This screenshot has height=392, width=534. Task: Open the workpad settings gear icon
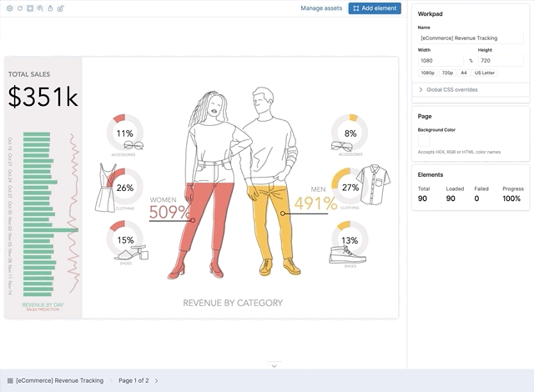point(8,8)
